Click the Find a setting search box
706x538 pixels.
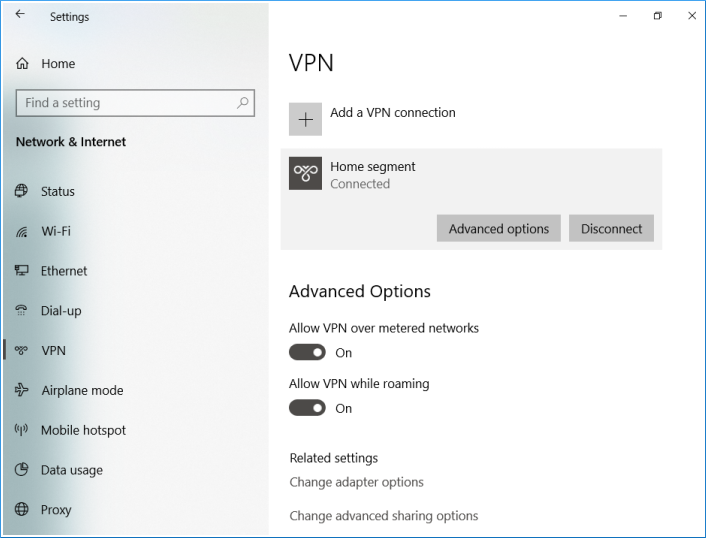pos(125,103)
